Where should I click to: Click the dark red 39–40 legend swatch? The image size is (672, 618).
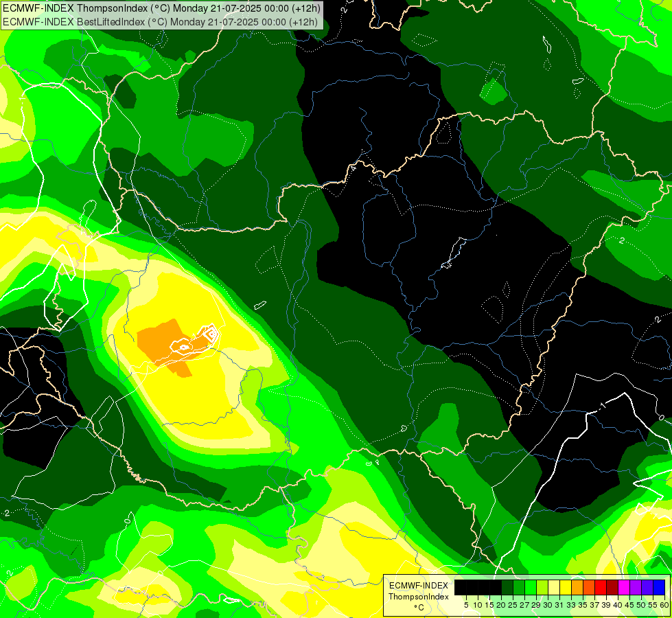612,587
